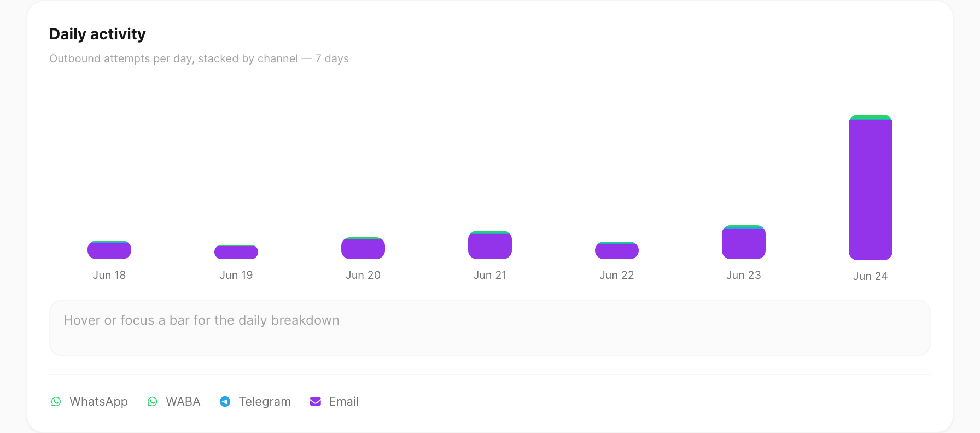The width and height of the screenshot is (980, 433).
Task: Click the Jun 22 axis label
Action: (617, 275)
